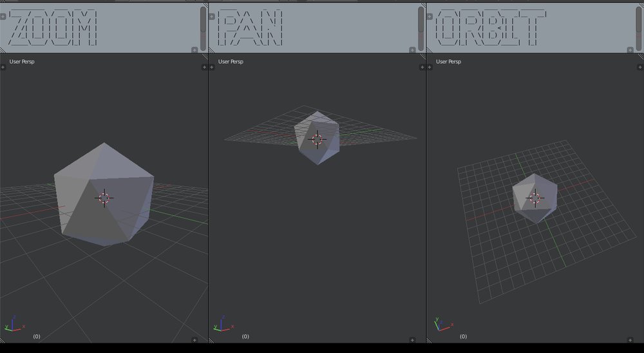The height and width of the screenshot is (353, 644).
Task: Click the PAN ASCII-art text
Action: click(251, 28)
